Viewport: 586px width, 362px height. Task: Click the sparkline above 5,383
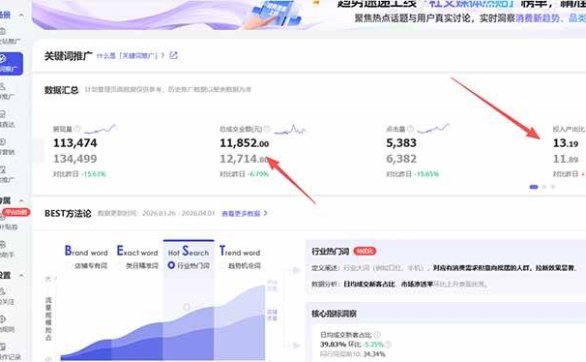434,129
